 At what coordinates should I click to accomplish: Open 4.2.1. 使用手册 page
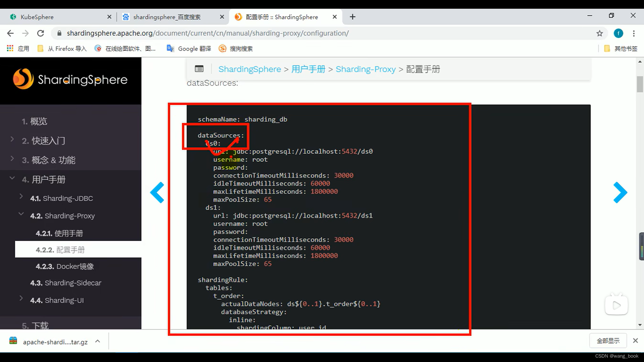(59, 233)
